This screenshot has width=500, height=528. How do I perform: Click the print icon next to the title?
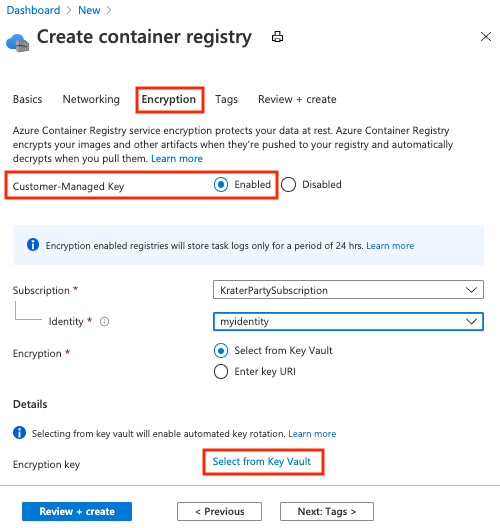tap(277, 36)
